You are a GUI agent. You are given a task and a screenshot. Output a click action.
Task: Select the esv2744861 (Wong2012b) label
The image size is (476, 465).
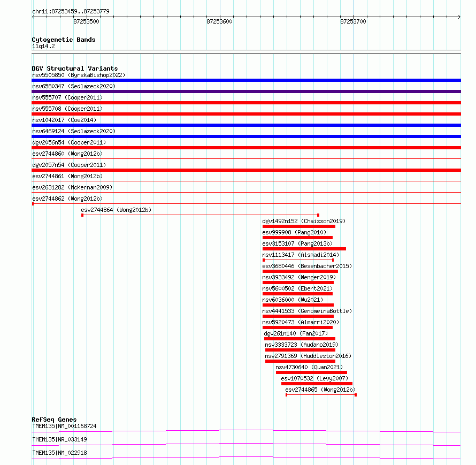click(67, 176)
